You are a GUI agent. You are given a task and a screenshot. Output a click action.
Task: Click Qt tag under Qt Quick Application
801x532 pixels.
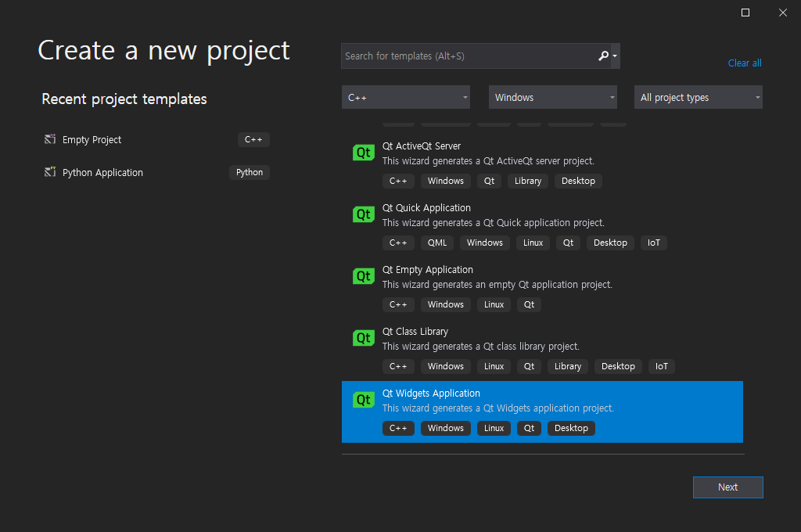568,243
